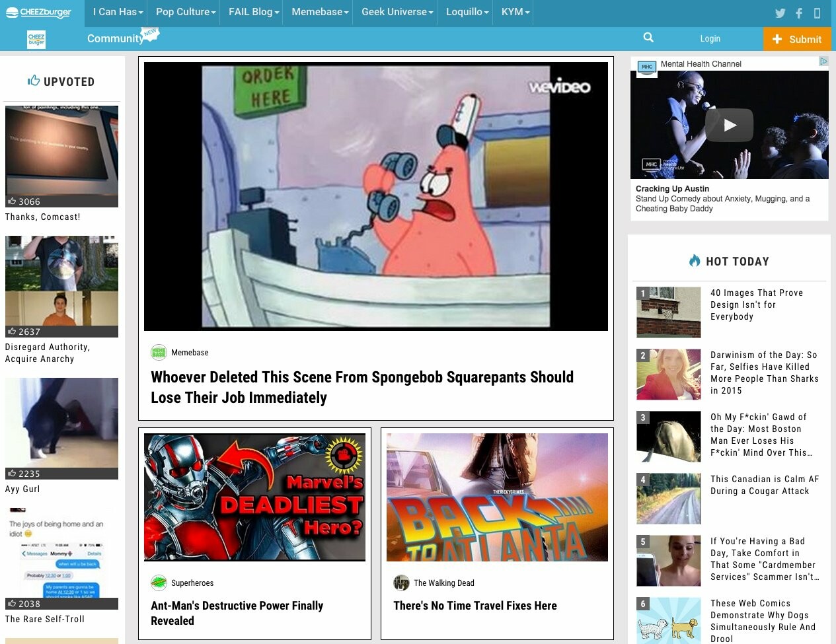
Task: Click the search magnifier icon
Action: (x=648, y=38)
